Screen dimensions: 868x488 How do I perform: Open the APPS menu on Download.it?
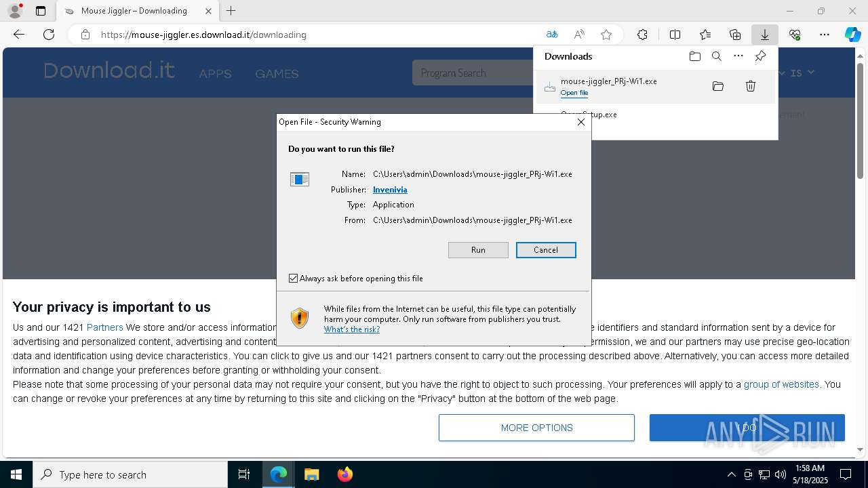(x=215, y=74)
